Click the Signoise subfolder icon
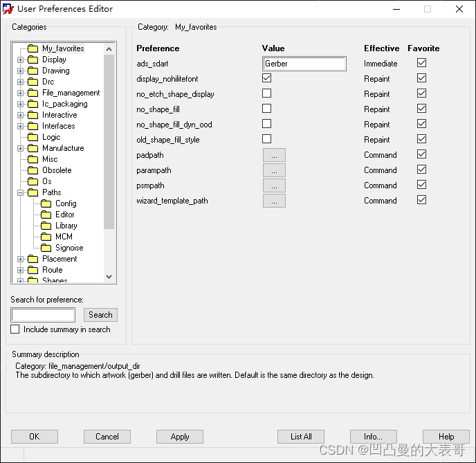The height and width of the screenshot is (463, 476). 46,248
